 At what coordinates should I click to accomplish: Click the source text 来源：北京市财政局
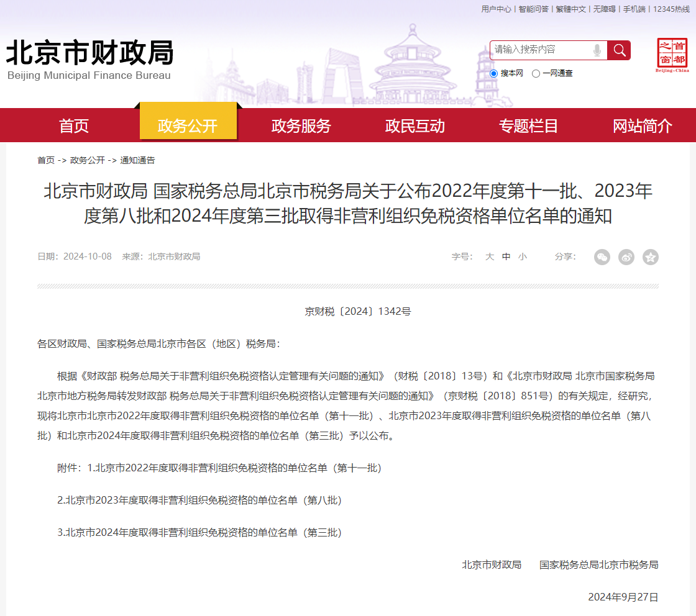click(x=161, y=256)
